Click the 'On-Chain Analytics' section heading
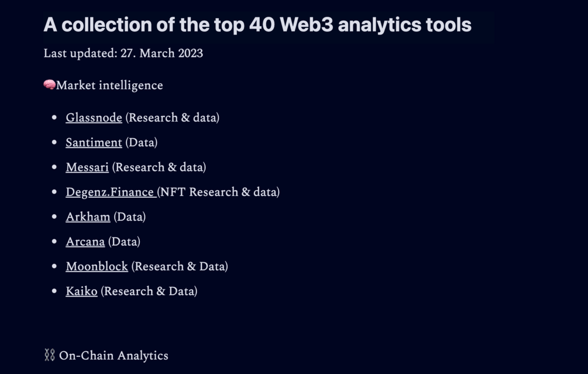 114,356
